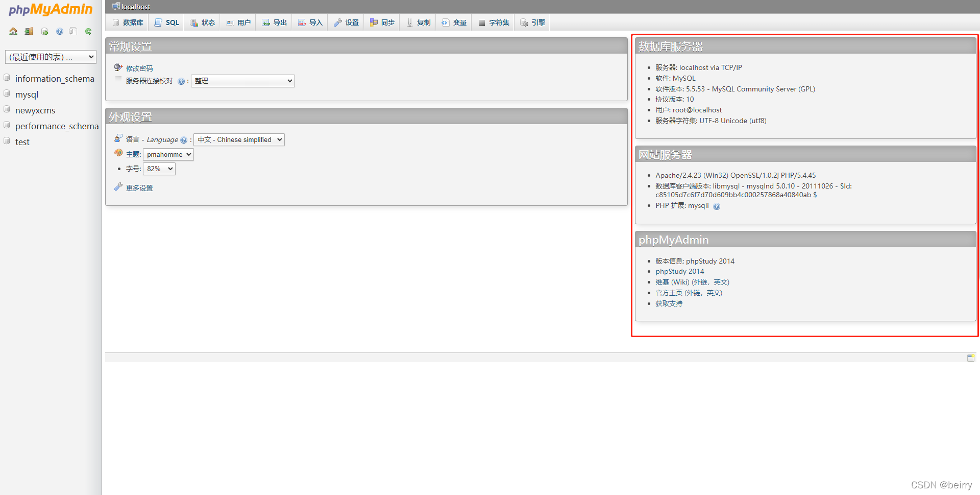The image size is (980, 495).
Task: Open the recently used tables dropdown
Action: coord(51,57)
